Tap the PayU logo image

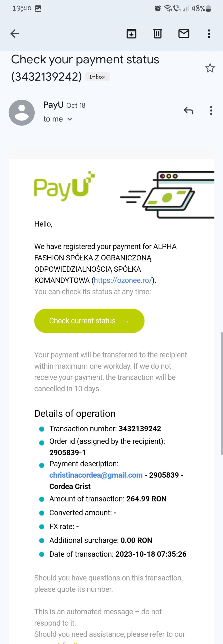coord(64,186)
